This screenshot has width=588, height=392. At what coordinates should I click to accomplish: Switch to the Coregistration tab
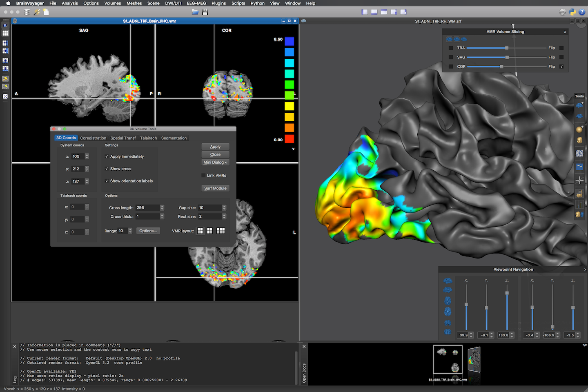coord(93,138)
